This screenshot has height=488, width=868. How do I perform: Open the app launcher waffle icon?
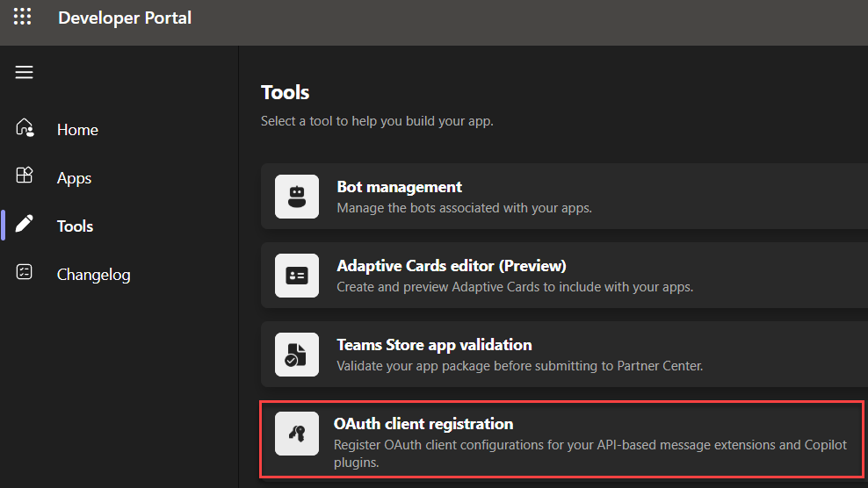pos(22,17)
